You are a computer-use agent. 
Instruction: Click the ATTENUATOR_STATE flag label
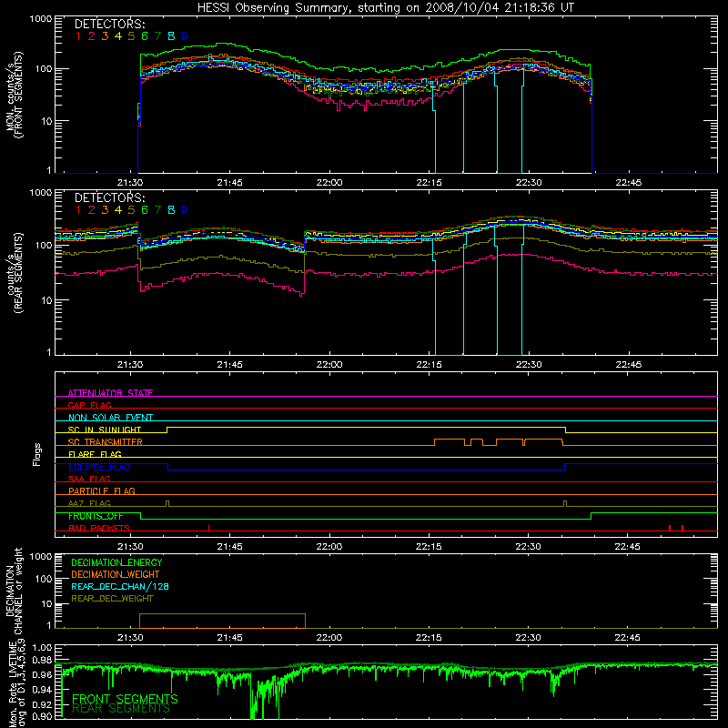point(110,393)
